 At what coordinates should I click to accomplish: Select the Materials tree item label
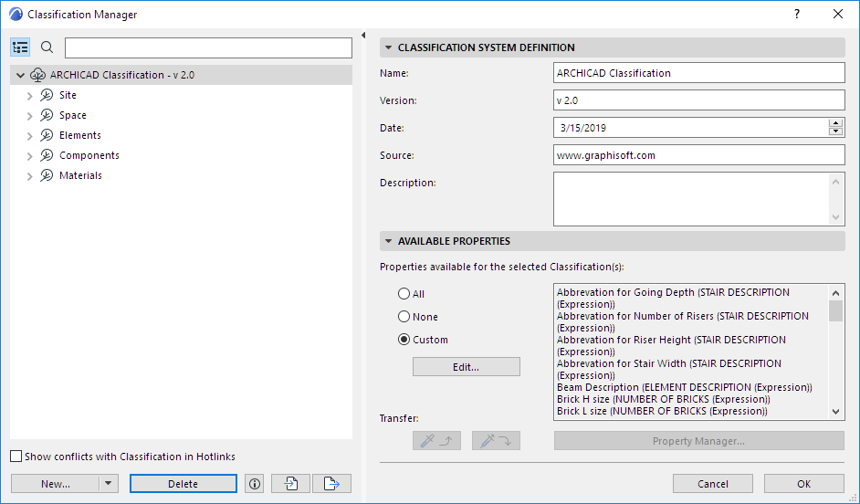coord(80,175)
